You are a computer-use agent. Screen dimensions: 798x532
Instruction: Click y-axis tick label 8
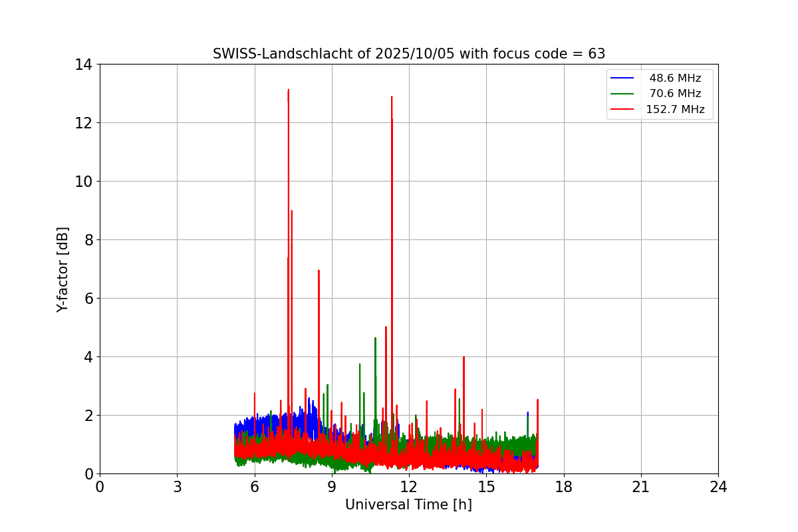click(88, 240)
